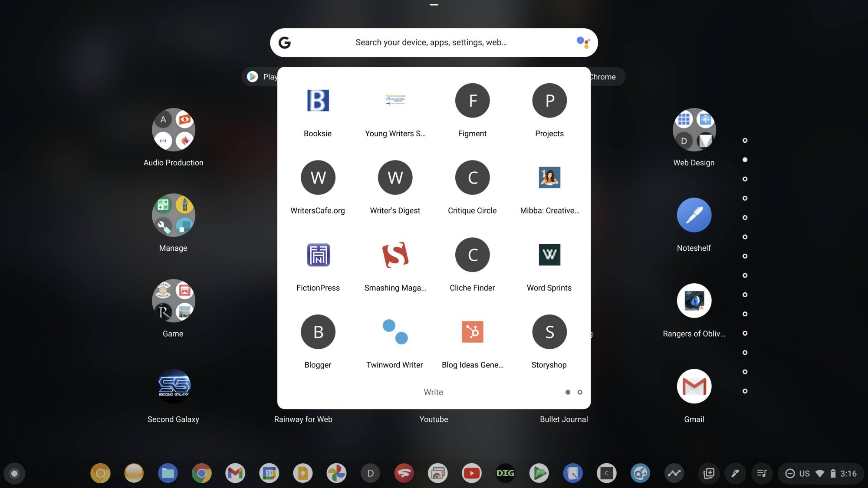The height and width of the screenshot is (488, 868).
Task: Select the Chrome suggestion pill
Action: point(603,76)
